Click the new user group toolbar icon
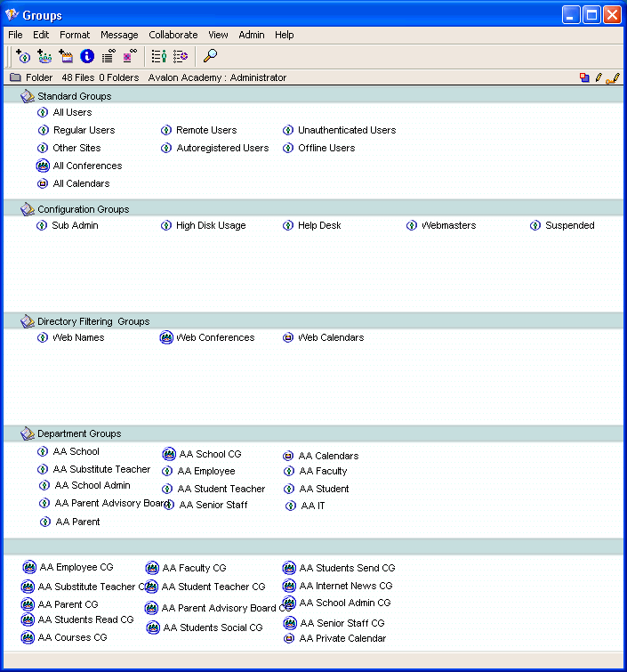This screenshot has width=627, height=672. pyautogui.click(x=24, y=56)
